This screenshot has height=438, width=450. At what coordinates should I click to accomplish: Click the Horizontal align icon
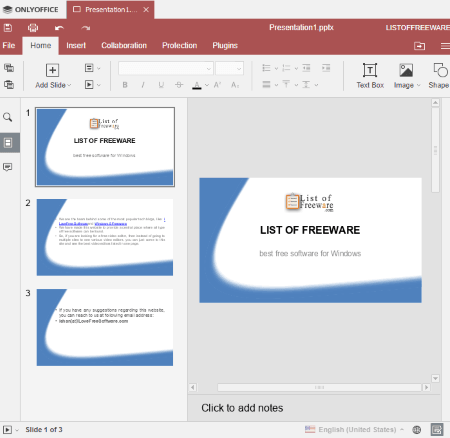click(x=266, y=84)
